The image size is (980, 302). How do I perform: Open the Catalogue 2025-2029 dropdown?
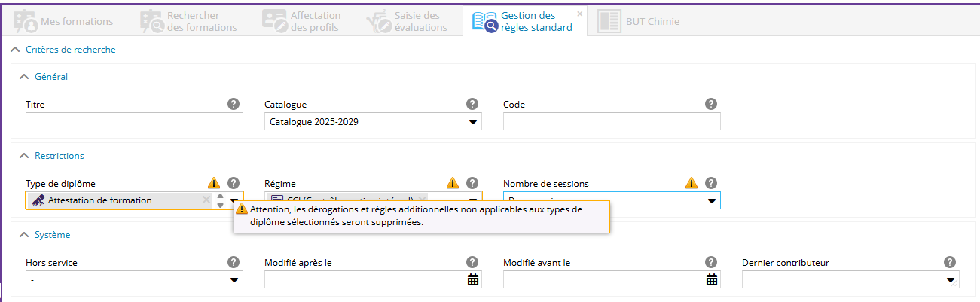473,121
